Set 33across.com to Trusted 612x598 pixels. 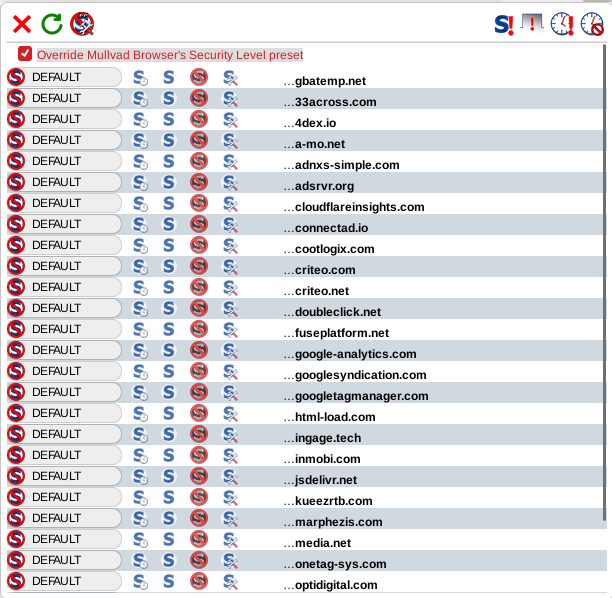(169, 98)
